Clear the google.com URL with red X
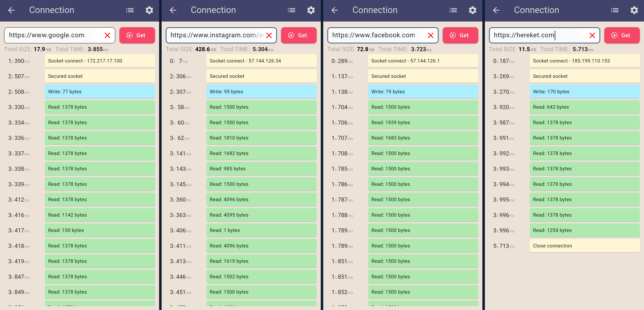 pyautogui.click(x=108, y=35)
